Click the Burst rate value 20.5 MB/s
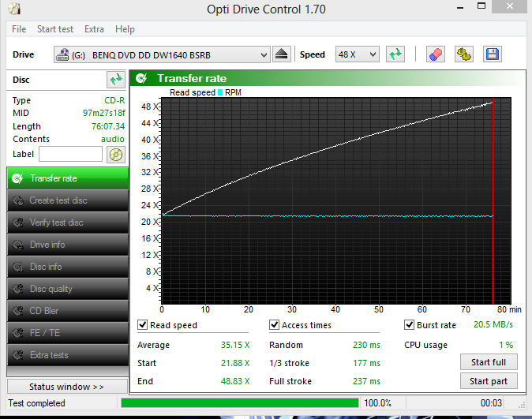This screenshot has height=419, width=532. [493, 324]
